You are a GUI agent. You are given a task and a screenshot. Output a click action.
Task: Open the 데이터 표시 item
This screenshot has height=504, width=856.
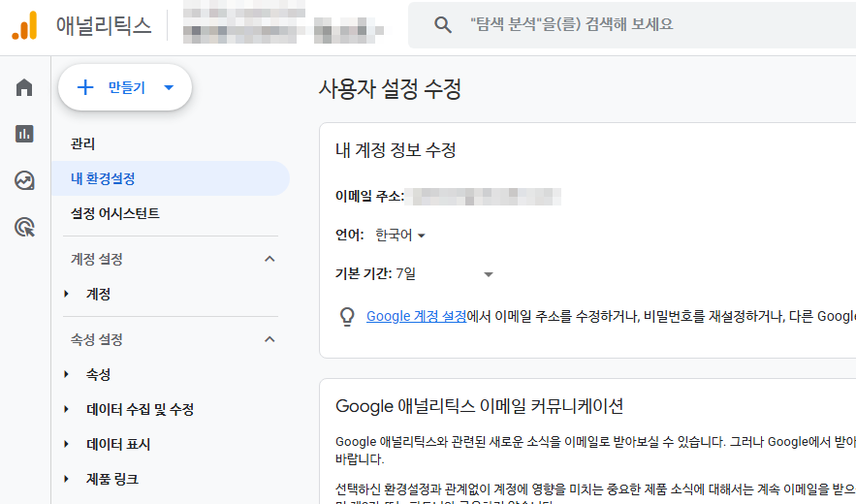(118, 445)
